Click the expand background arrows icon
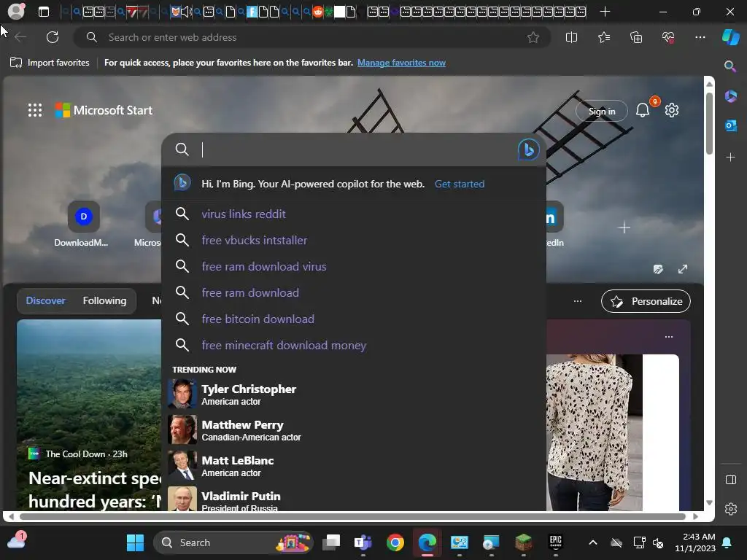The image size is (747, 560). (x=683, y=269)
